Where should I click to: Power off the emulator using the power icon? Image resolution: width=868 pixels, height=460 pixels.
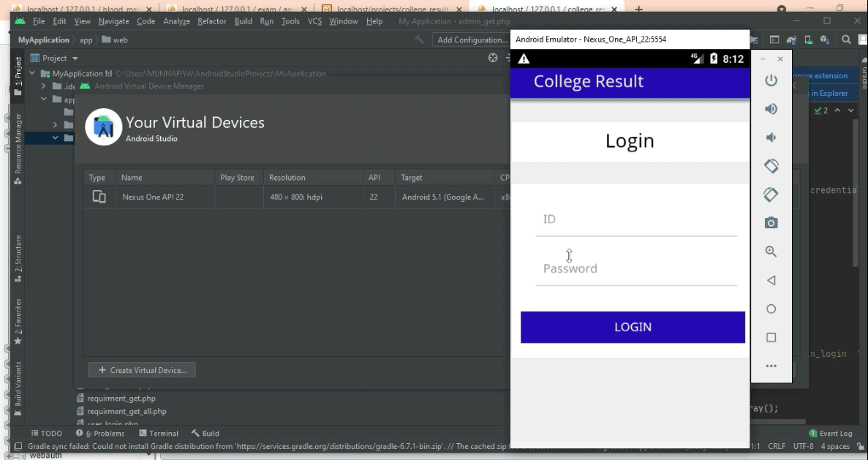pos(771,80)
